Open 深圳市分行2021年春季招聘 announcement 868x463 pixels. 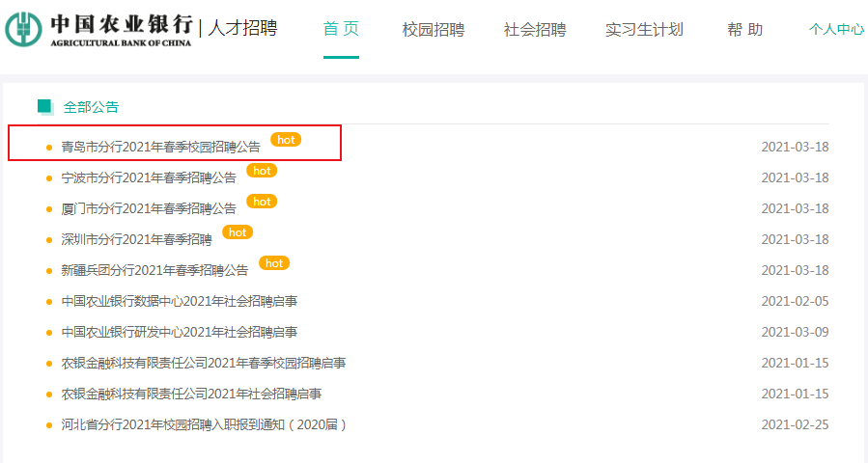click(x=136, y=239)
